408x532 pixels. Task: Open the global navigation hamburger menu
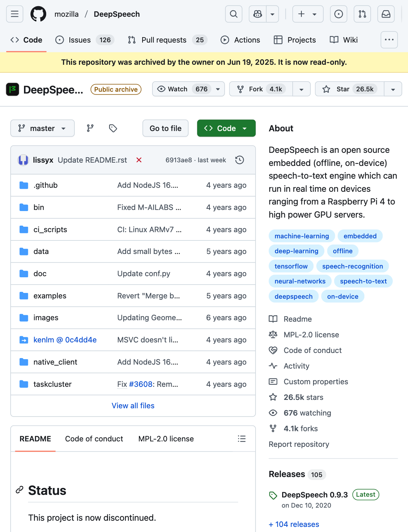14,14
